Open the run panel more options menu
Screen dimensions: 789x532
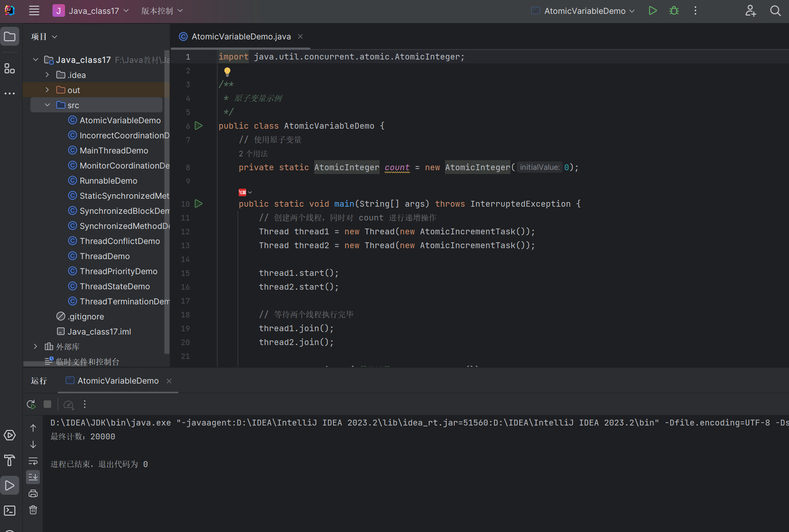pos(85,404)
